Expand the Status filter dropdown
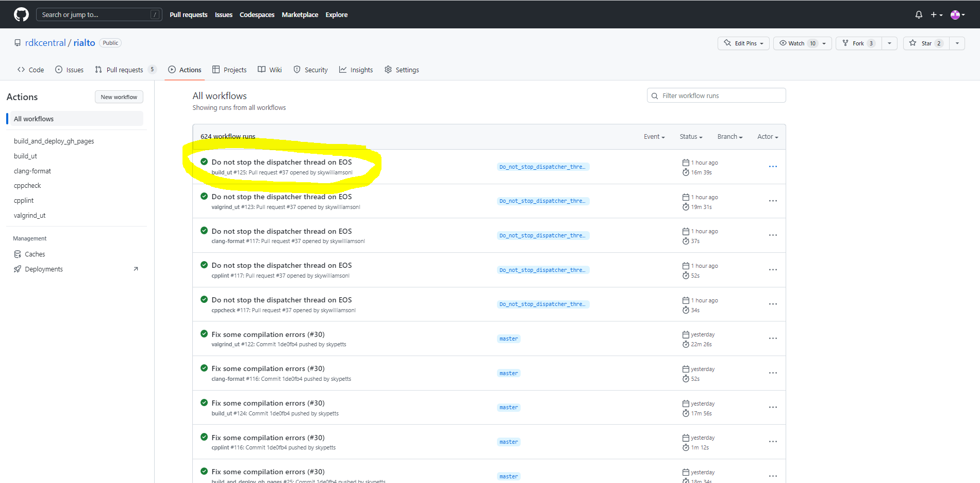 click(x=691, y=137)
